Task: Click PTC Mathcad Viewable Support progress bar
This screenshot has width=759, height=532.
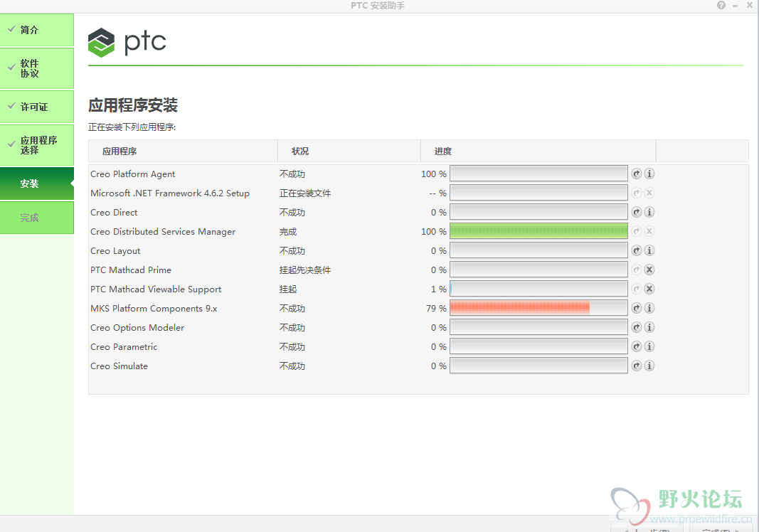Action: point(538,289)
